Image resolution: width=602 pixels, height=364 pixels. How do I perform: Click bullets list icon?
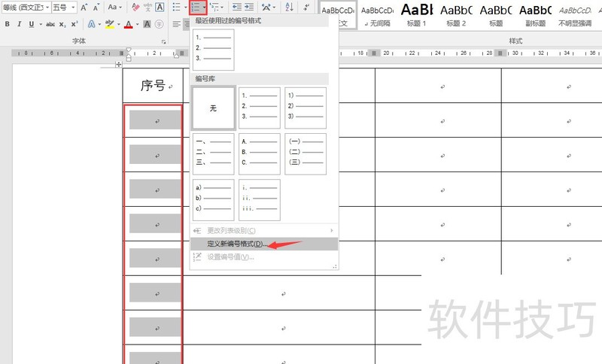pos(177,7)
